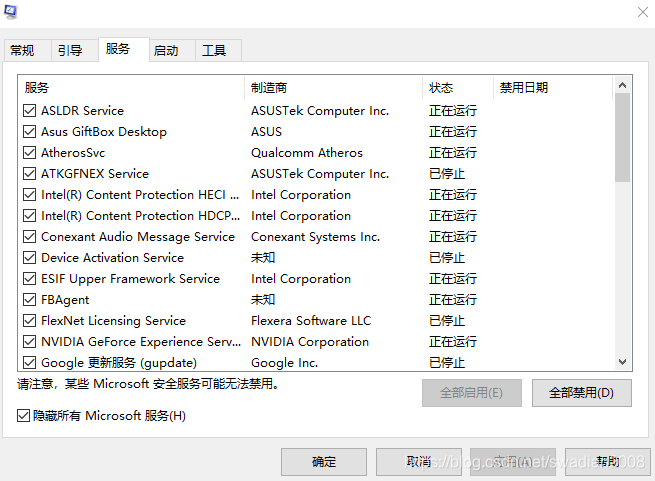The width and height of the screenshot is (655, 481).
Task: Sort by the 状态 column header
Action: (x=458, y=88)
